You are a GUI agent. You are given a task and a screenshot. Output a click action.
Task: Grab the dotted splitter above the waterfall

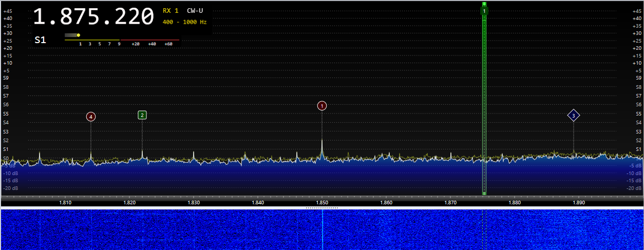(322, 208)
